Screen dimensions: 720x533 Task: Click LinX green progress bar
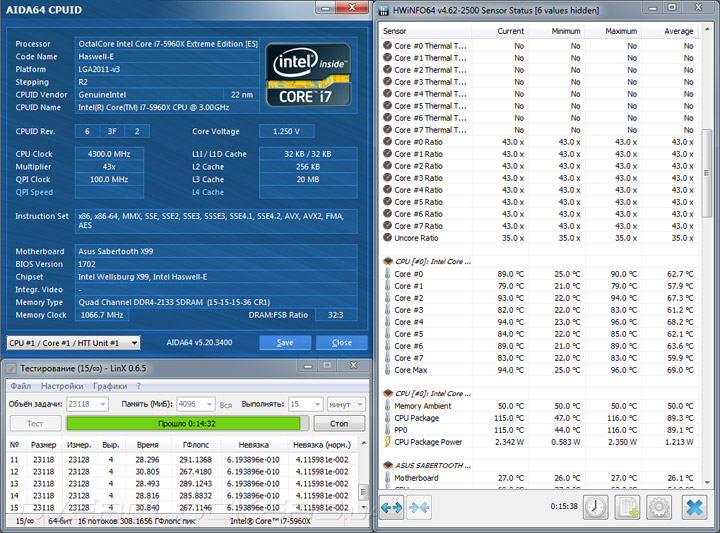click(187, 423)
